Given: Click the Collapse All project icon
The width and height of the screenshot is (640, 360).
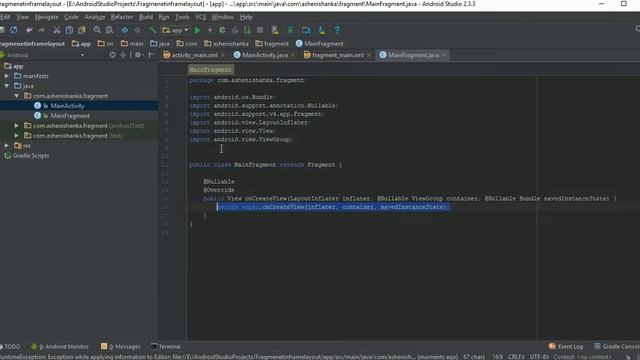Looking at the screenshot, I should (x=123, y=55).
